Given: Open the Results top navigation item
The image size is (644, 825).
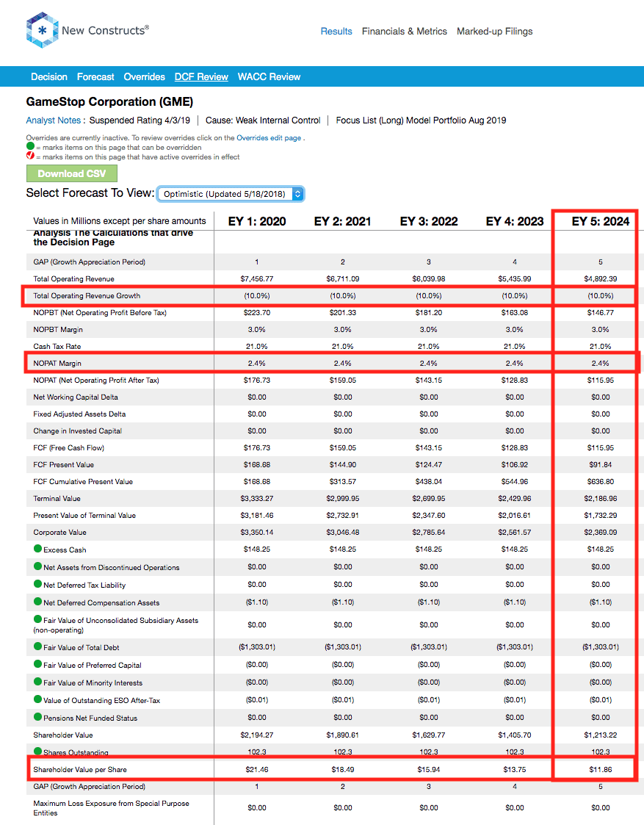Looking at the screenshot, I should [336, 32].
